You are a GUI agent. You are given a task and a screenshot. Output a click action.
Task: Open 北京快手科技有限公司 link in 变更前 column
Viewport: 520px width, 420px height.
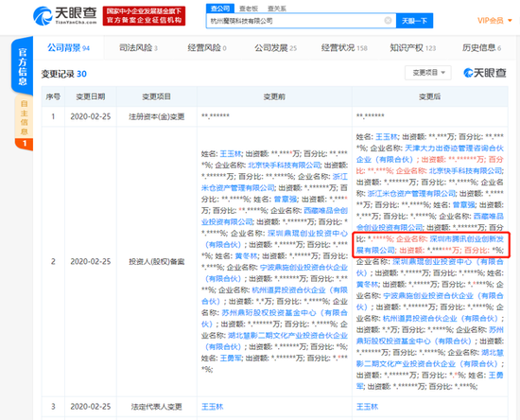(285, 165)
